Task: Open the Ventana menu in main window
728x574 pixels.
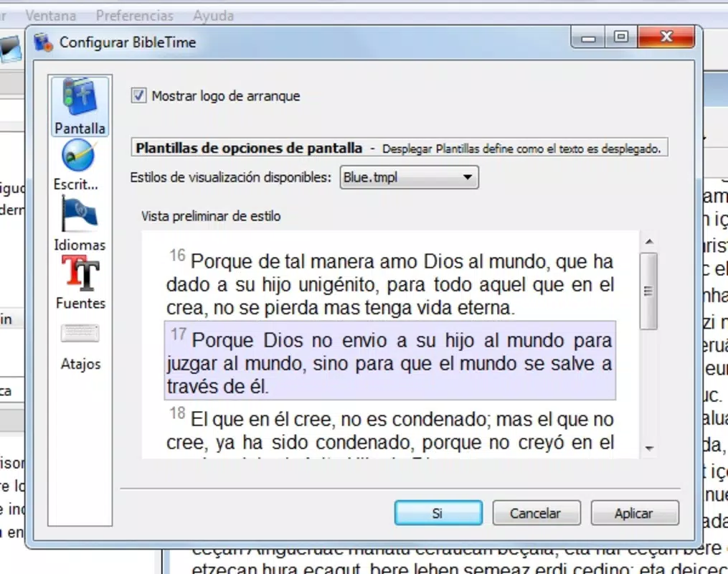Action: (51, 16)
